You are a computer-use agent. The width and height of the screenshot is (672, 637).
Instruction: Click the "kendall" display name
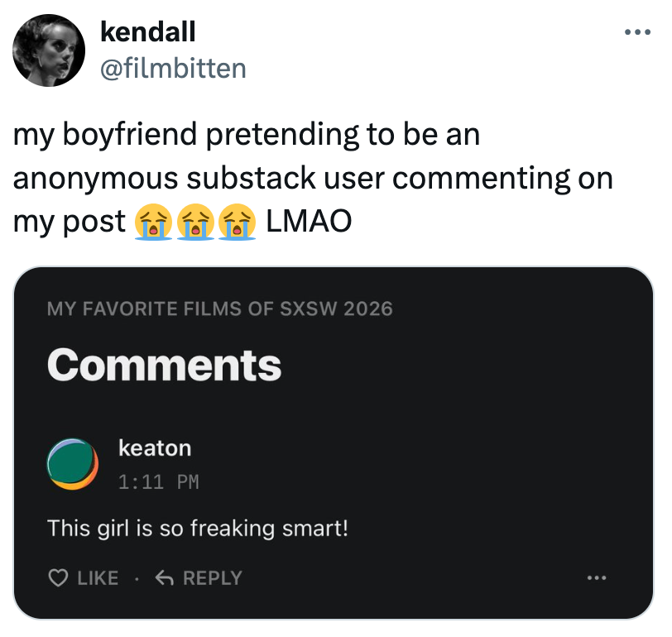click(x=147, y=33)
